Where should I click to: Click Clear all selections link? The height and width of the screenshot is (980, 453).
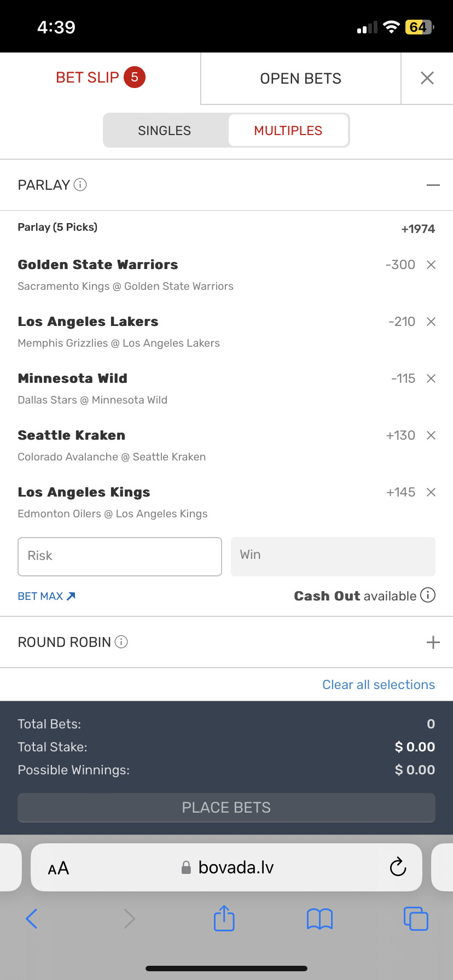pyautogui.click(x=379, y=685)
